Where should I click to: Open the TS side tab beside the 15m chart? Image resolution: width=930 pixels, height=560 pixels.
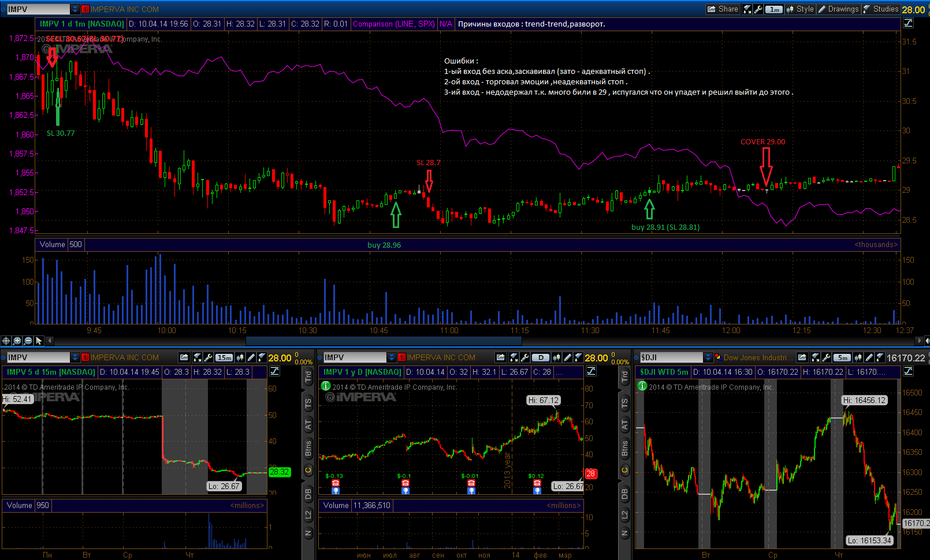tap(308, 403)
